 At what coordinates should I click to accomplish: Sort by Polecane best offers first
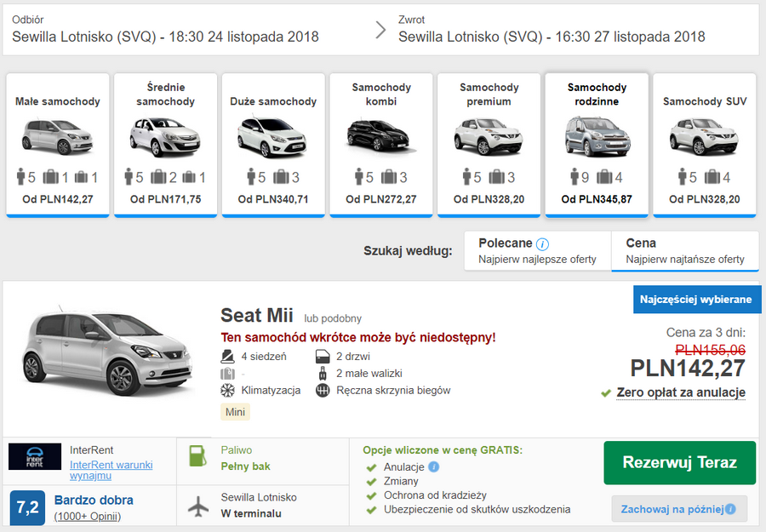click(537, 250)
